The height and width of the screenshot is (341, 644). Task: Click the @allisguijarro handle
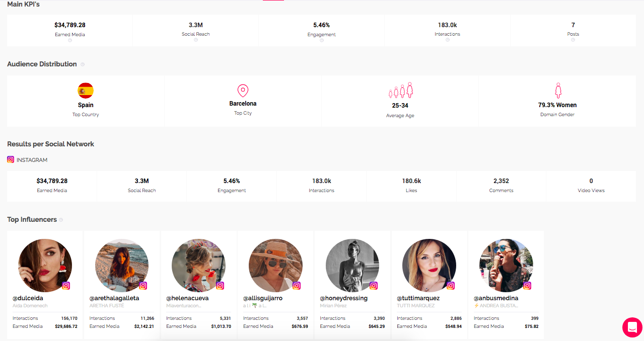[x=263, y=298]
